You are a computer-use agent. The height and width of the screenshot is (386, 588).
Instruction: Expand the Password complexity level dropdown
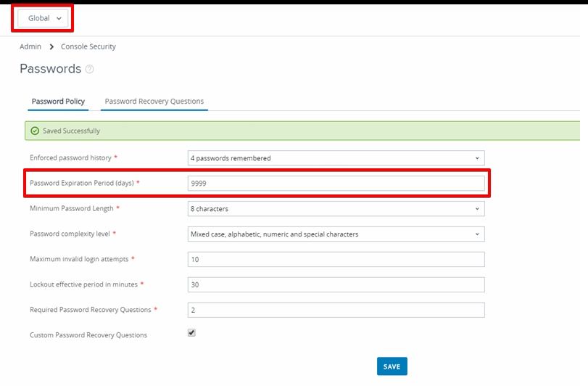tap(336, 234)
